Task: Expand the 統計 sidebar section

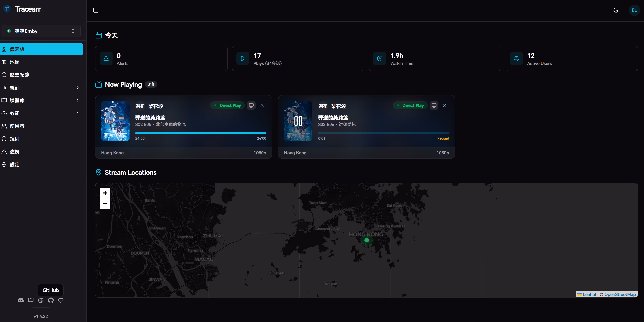Action: (x=42, y=87)
